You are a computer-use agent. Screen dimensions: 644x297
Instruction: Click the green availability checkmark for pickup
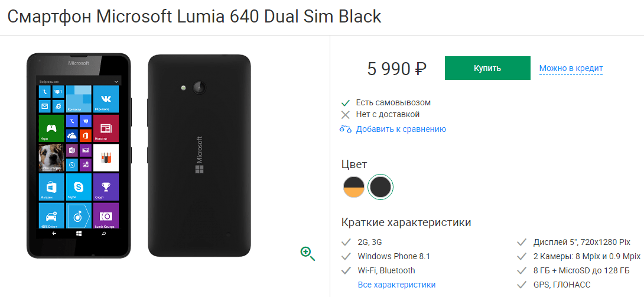click(x=346, y=103)
